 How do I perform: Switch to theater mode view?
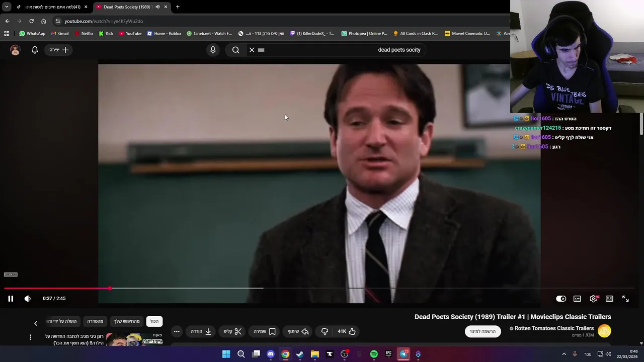[609, 299]
